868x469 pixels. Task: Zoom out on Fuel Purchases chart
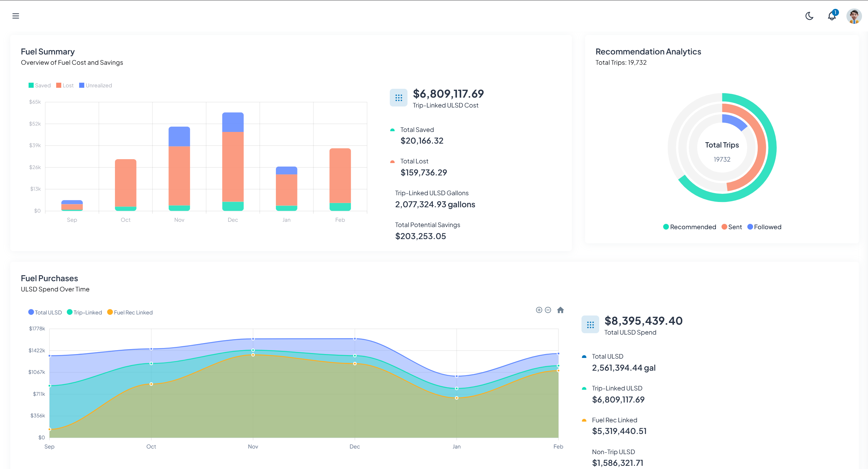[548, 310]
